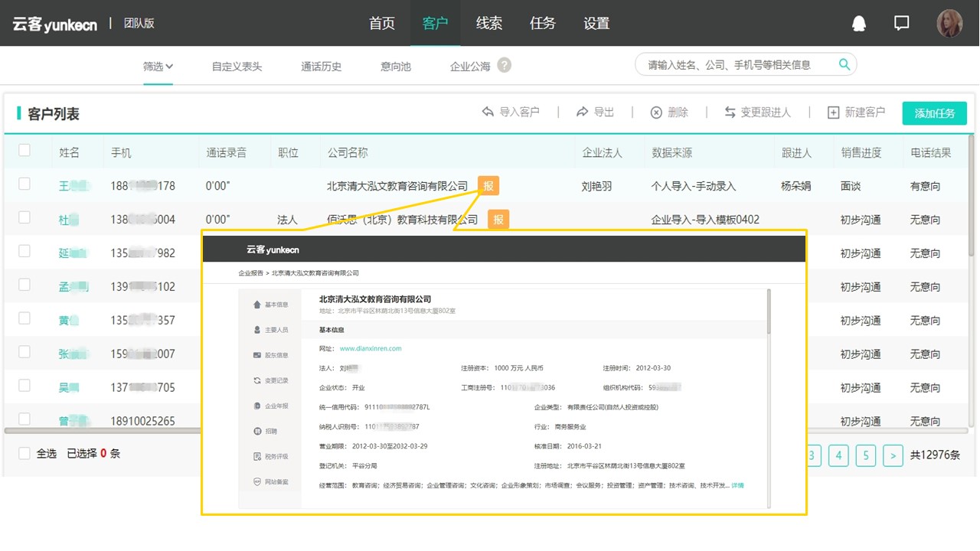The width and height of the screenshot is (980, 551).
Task: Click the 电话结果 column header
Action: point(930,152)
